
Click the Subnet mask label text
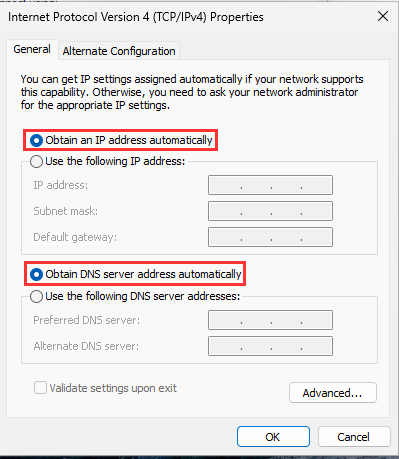pos(66,211)
